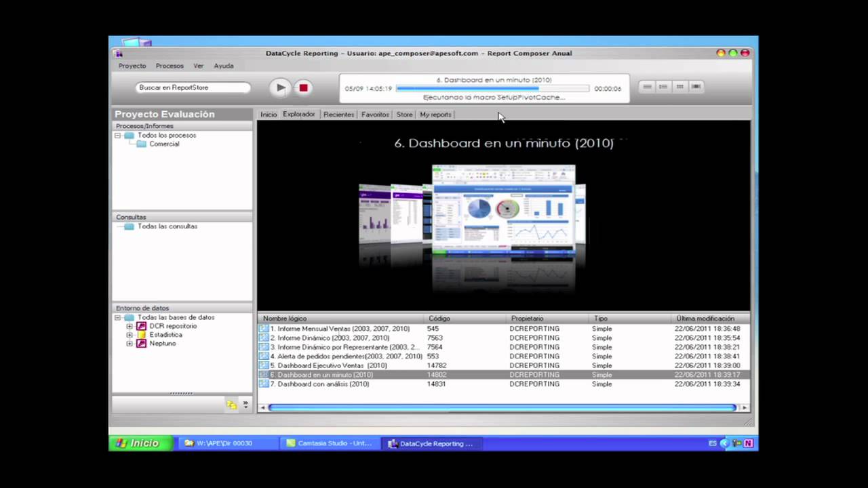Click the Neptuno database icon

pyautogui.click(x=142, y=344)
